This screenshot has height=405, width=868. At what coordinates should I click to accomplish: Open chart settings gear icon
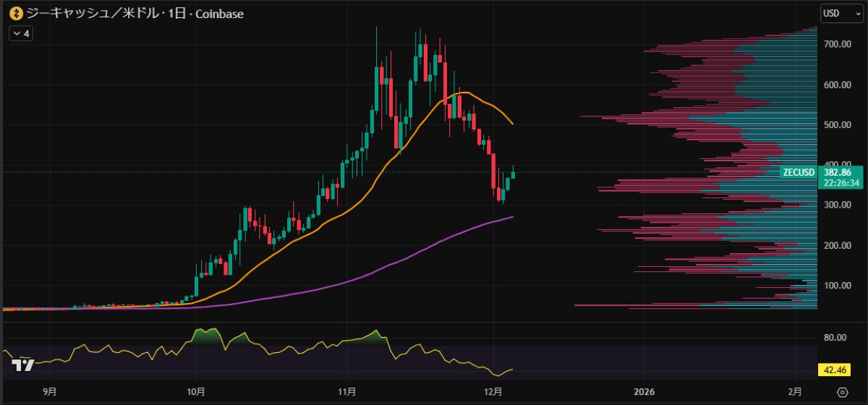point(842,392)
